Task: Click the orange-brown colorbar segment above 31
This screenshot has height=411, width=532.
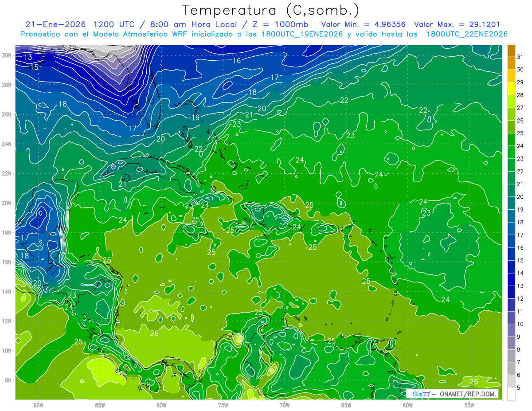Action: (x=511, y=51)
